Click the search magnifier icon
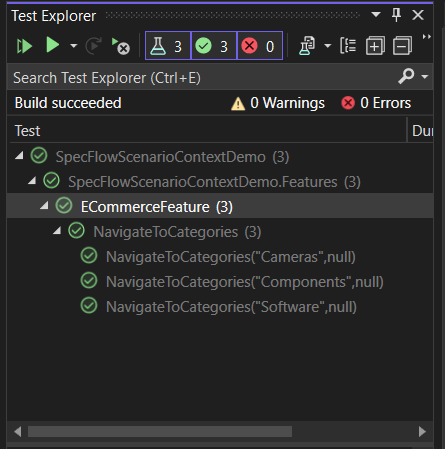445x449 pixels. point(406,76)
